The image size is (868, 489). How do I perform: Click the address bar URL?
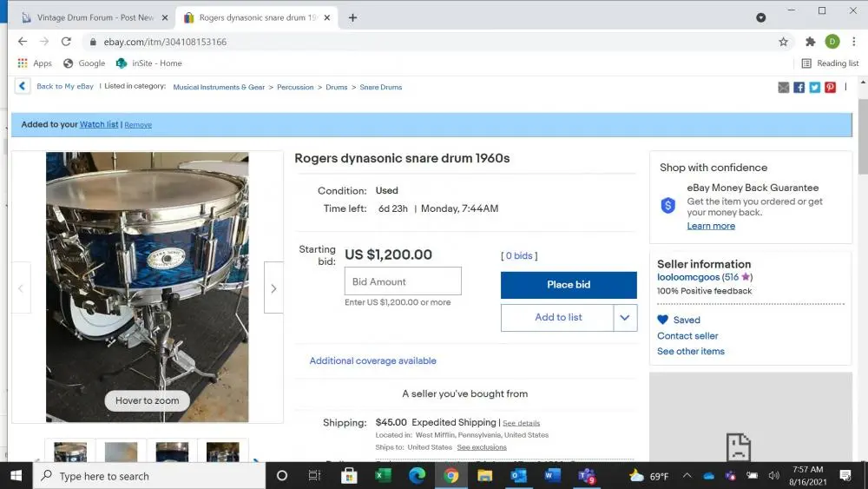[x=165, y=42]
